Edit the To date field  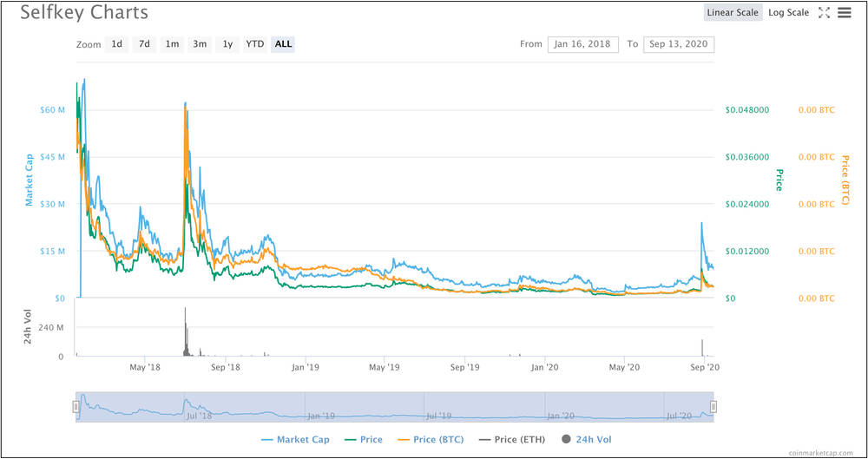click(679, 44)
